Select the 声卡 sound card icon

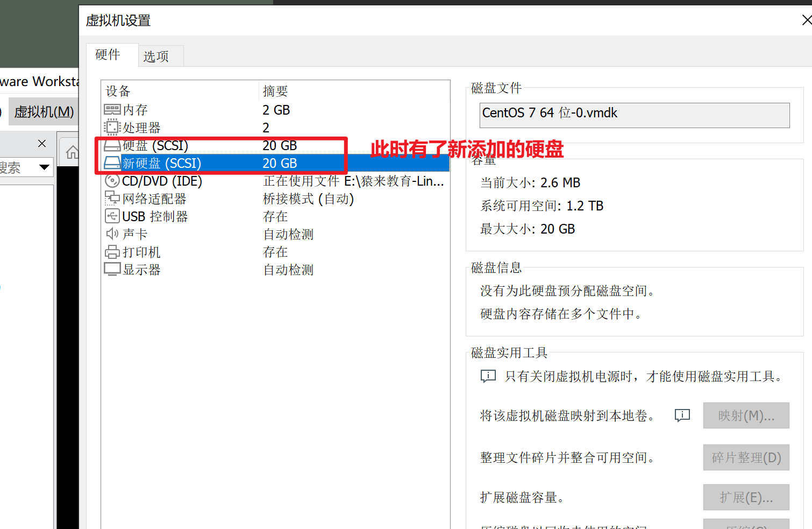pyautogui.click(x=111, y=234)
